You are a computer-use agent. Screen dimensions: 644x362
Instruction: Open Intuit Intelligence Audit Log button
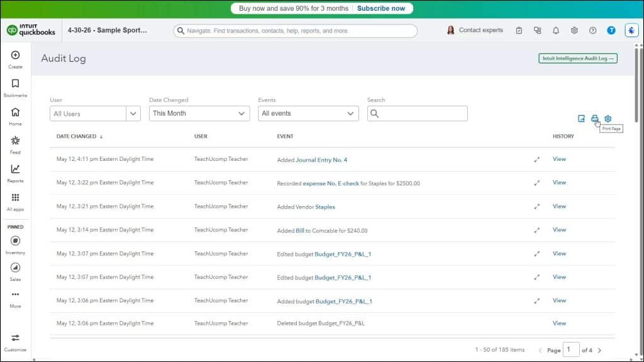tap(578, 58)
